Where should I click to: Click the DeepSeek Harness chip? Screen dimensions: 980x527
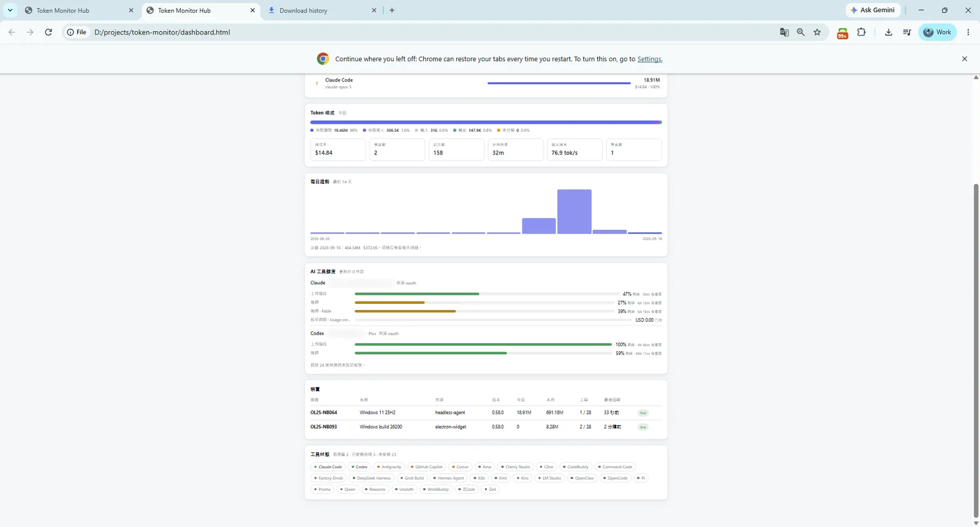coord(372,478)
